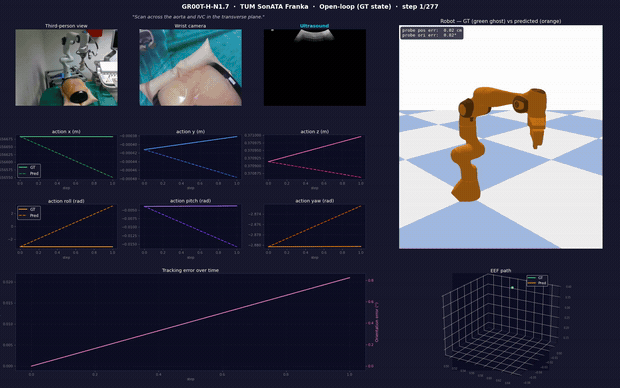Click the 'action y (m)' plot title
The height and width of the screenshot is (388, 620).
pyautogui.click(x=190, y=131)
